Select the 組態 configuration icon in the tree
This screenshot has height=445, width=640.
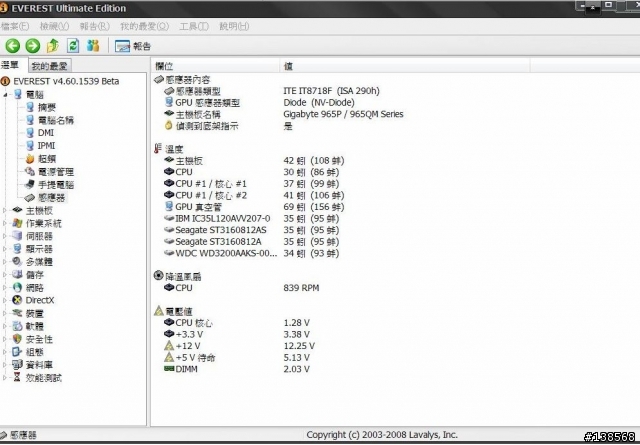17,352
